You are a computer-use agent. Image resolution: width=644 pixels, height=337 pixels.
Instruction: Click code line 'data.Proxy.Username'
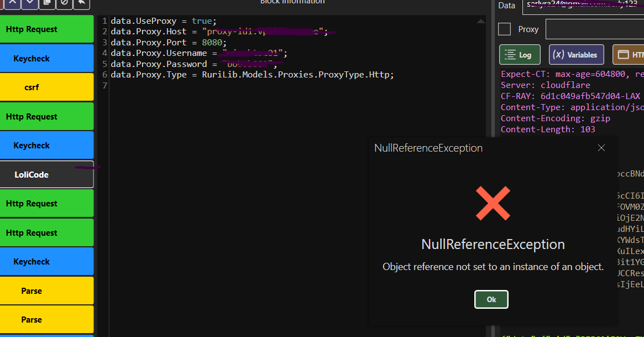pos(199,53)
